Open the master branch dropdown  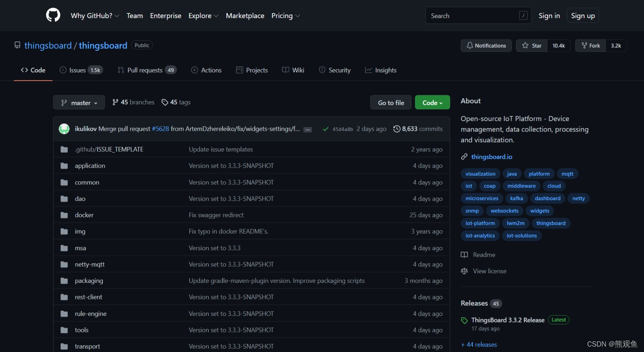79,103
